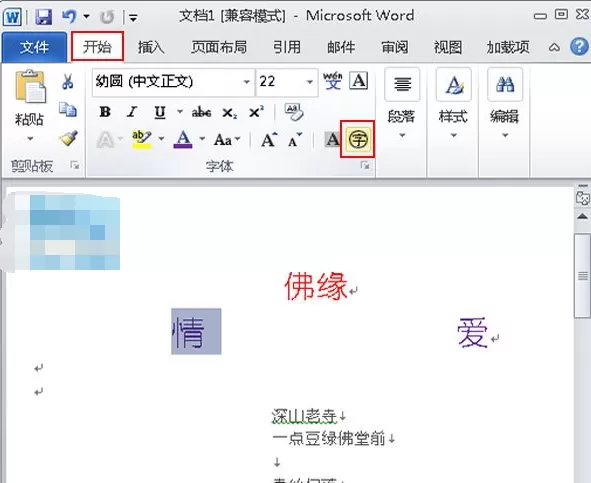Switch to the 插入 ribbon tab

click(150, 48)
